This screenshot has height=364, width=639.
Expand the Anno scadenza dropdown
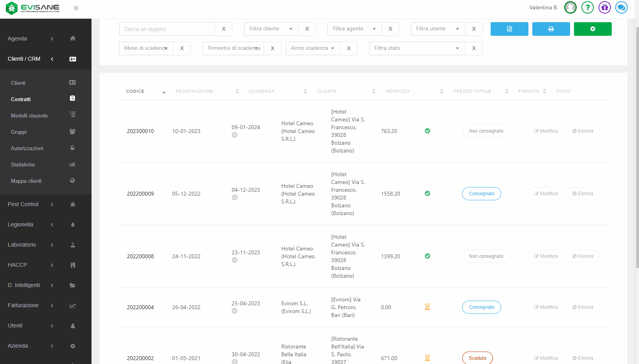[313, 48]
